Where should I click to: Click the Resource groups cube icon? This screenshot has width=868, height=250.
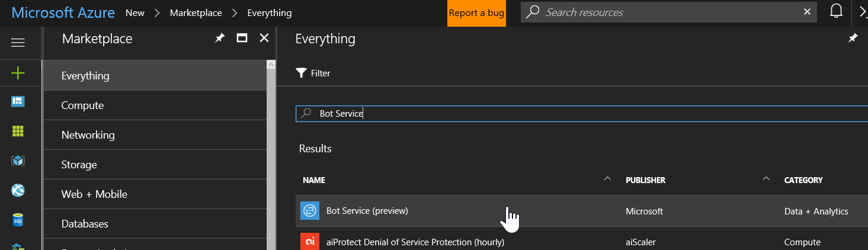(x=18, y=161)
